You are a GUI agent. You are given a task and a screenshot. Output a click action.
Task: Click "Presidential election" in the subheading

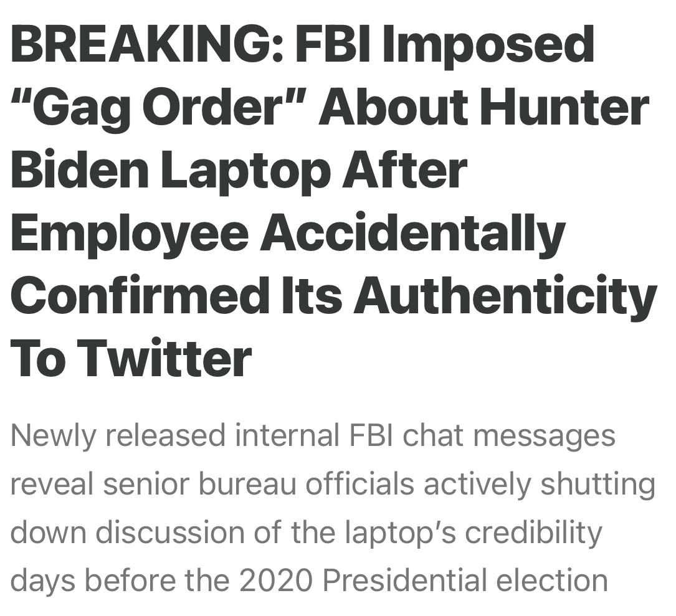[x=465, y=580]
